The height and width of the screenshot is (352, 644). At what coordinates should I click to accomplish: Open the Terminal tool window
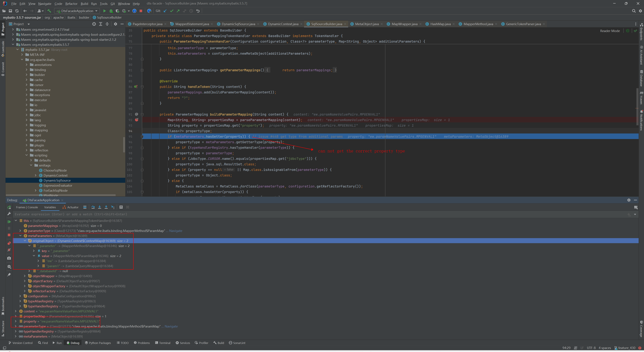(163, 343)
